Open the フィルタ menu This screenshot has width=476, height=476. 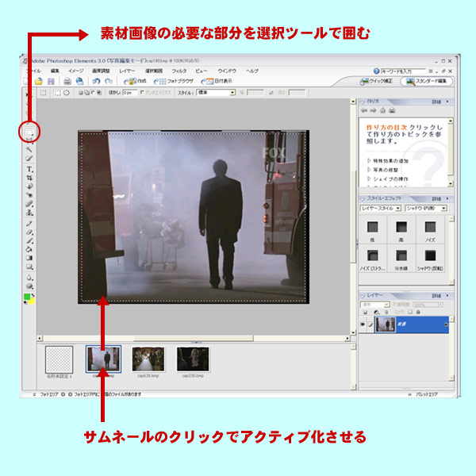(179, 71)
